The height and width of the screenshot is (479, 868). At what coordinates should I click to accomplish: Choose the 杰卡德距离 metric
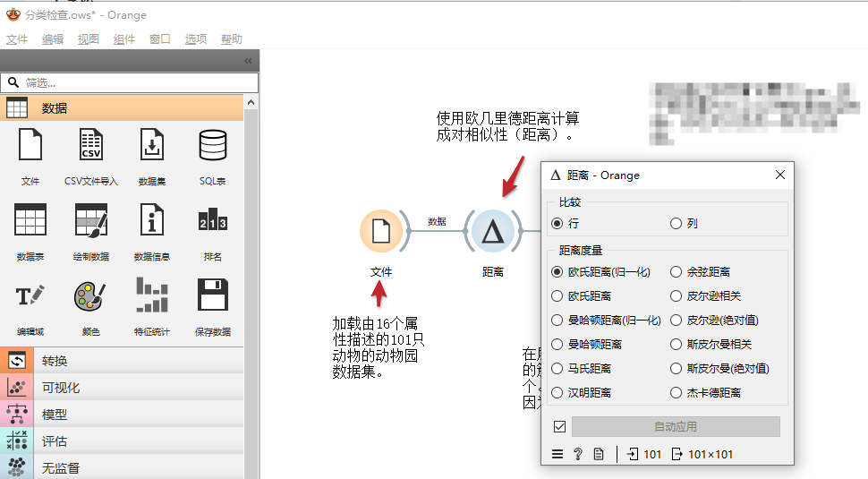[x=706, y=393]
